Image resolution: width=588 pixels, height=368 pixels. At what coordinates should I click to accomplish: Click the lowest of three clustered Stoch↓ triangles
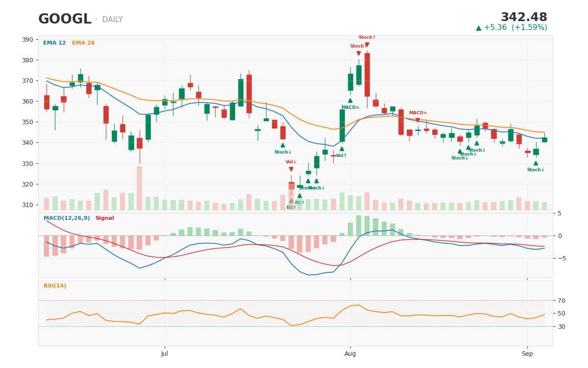pos(460,151)
